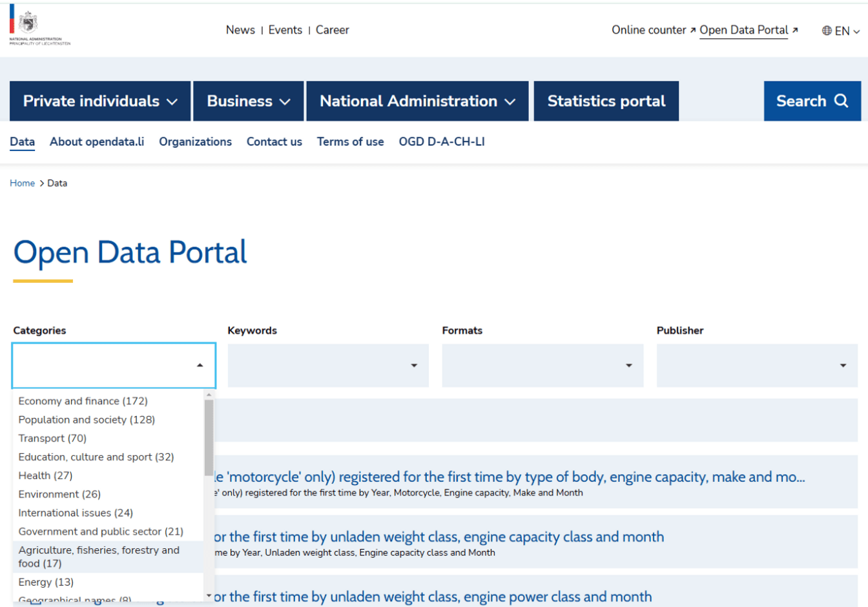868x607 pixels.
Task: Open the News link
Action: 240,30
